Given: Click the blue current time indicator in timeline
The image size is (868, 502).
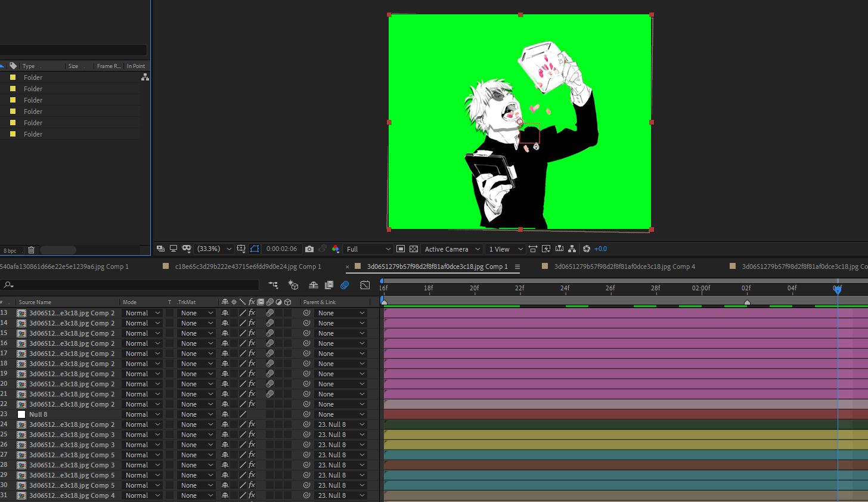Looking at the screenshot, I should click(x=838, y=290).
